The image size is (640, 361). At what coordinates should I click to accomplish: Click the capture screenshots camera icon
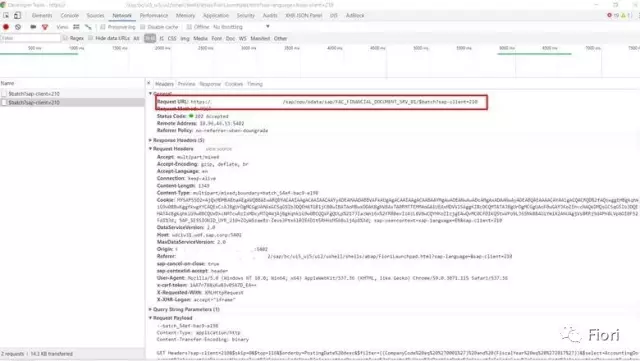[33, 27]
